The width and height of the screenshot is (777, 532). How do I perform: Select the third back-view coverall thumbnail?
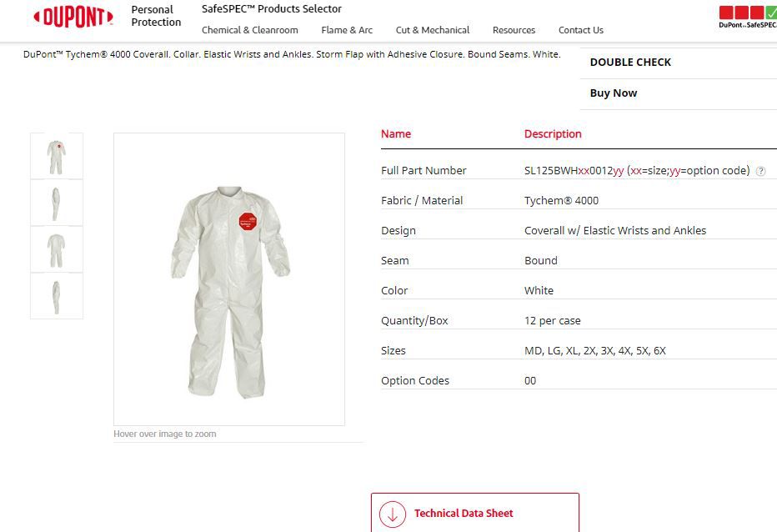point(57,249)
